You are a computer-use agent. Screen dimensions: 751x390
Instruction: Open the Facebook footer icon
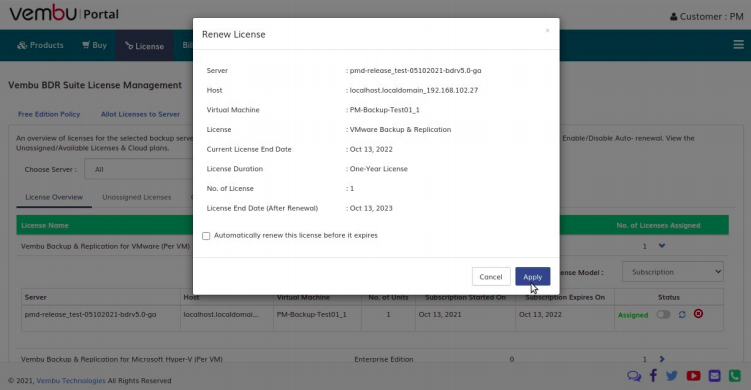tap(653, 375)
